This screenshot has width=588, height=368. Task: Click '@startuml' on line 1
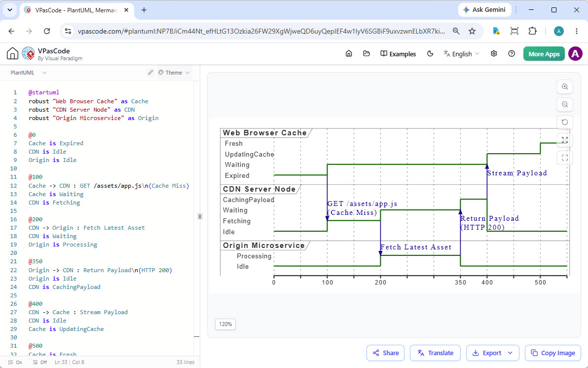(44, 92)
